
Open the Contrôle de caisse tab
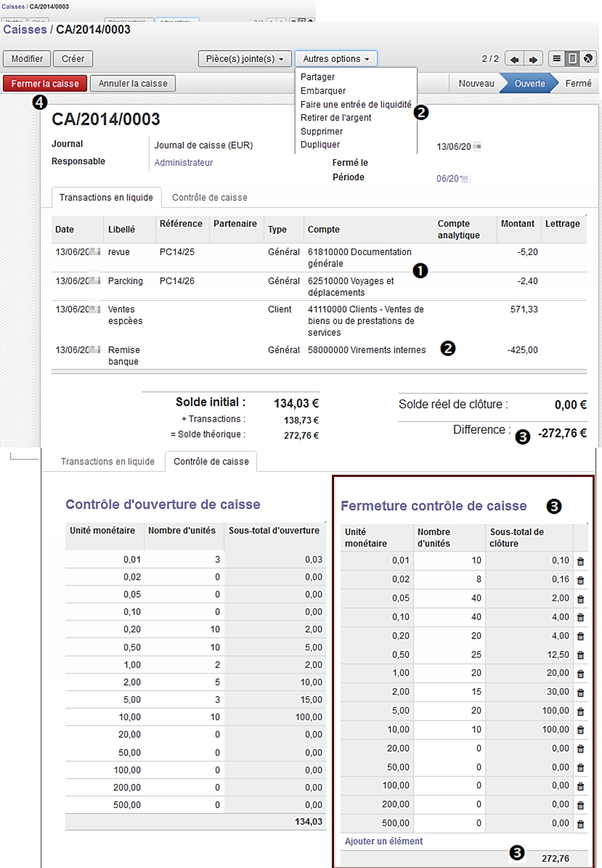click(209, 198)
